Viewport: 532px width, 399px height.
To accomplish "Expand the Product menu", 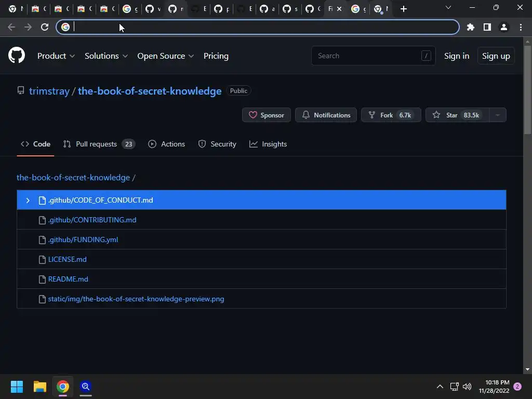I will pos(56,56).
